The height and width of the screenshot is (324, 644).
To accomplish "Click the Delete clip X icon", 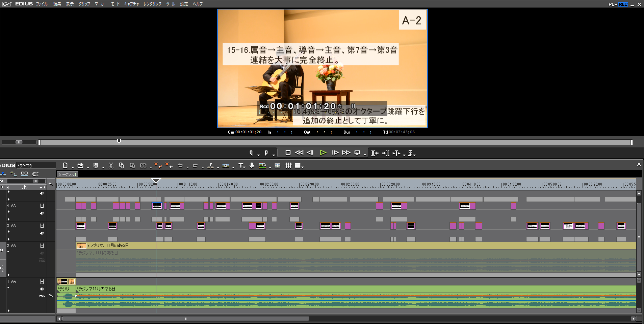I will [x=158, y=165].
